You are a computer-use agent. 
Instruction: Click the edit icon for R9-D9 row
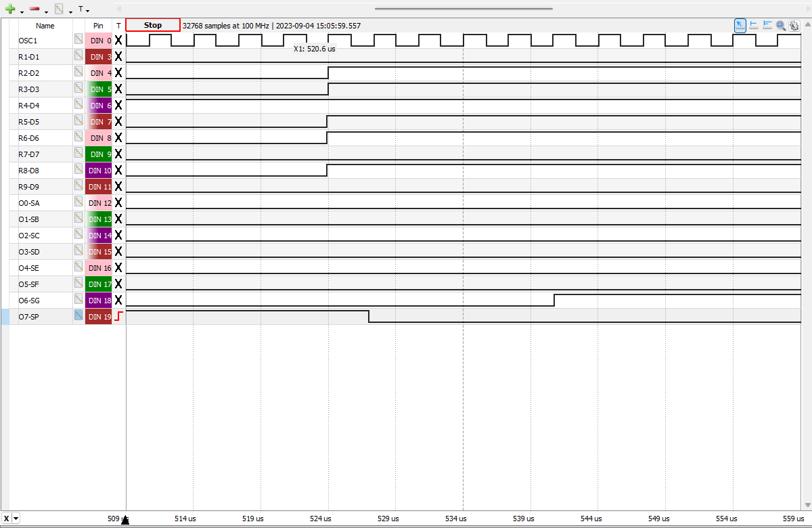click(78, 186)
